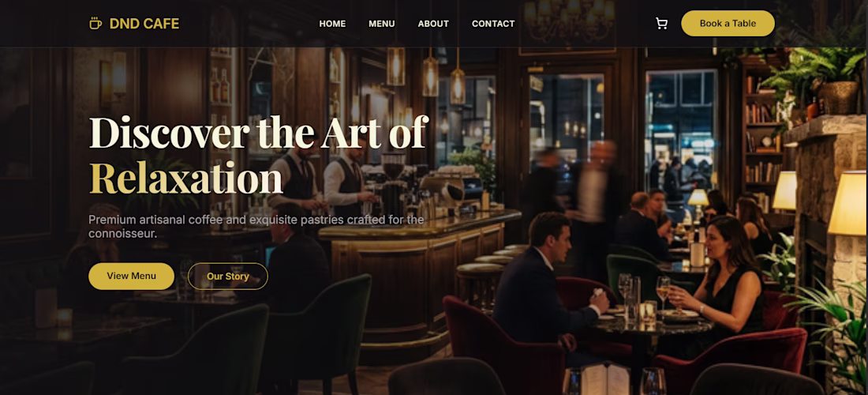Click the coffee cup logo icon
This screenshot has width=868, height=395.
pos(95,23)
